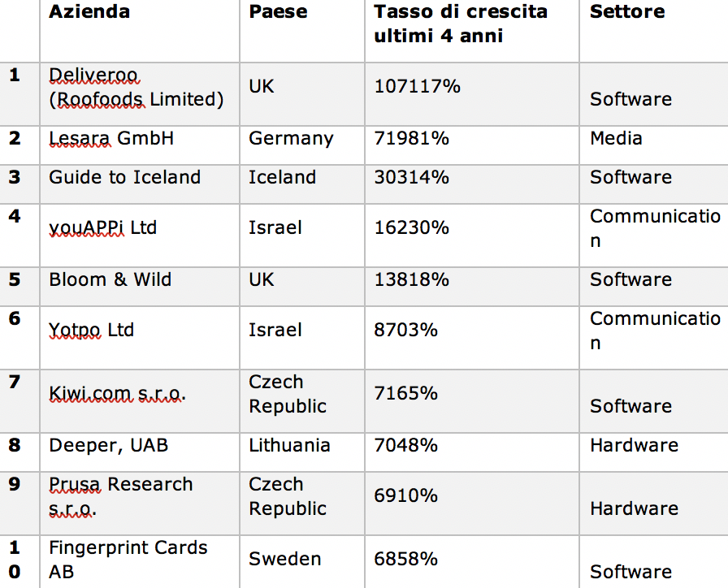This screenshot has width=728, height=588.
Task: Click the Lithuania country cell
Action: (289, 446)
